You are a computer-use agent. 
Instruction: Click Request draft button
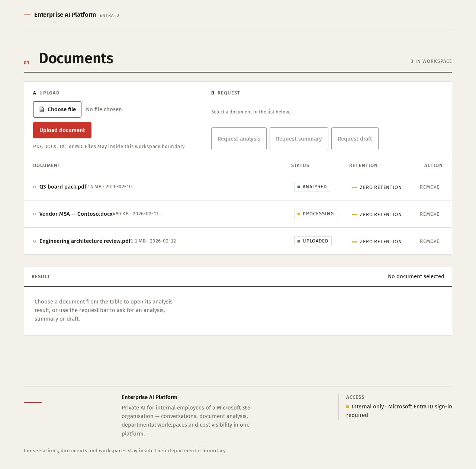click(x=355, y=139)
